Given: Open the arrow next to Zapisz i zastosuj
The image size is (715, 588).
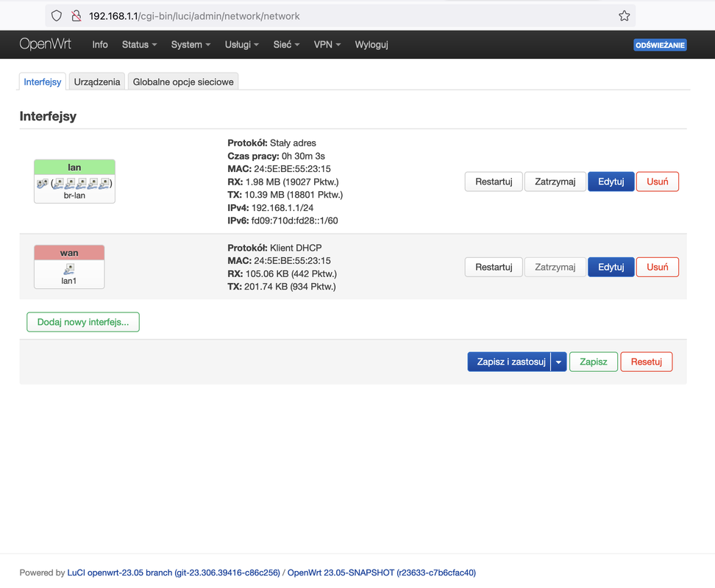Looking at the screenshot, I should point(558,362).
